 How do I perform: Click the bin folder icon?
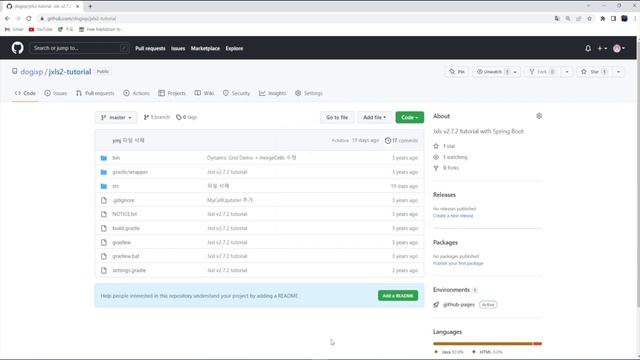104,158
